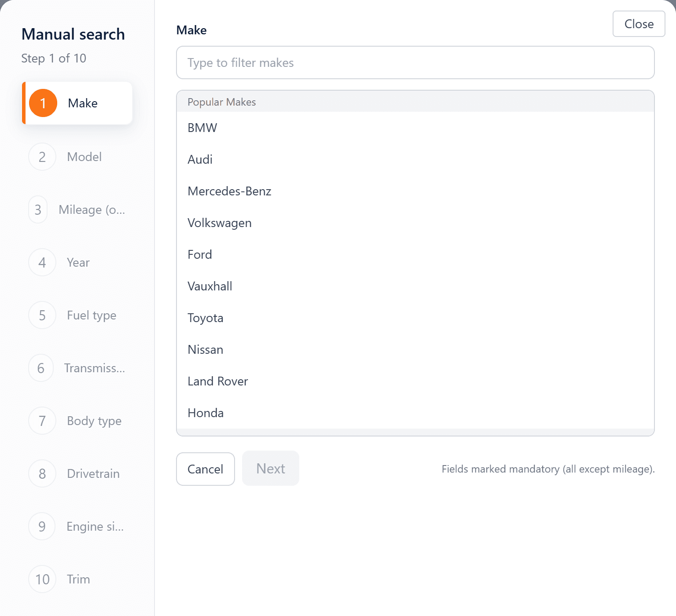
Task: Choose Volkswagen from the list
Action: coord(415,223)
